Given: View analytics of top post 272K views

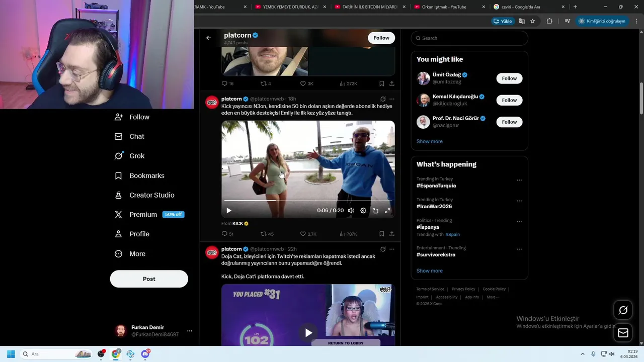Looking at the screenshot, I should 349,83.
